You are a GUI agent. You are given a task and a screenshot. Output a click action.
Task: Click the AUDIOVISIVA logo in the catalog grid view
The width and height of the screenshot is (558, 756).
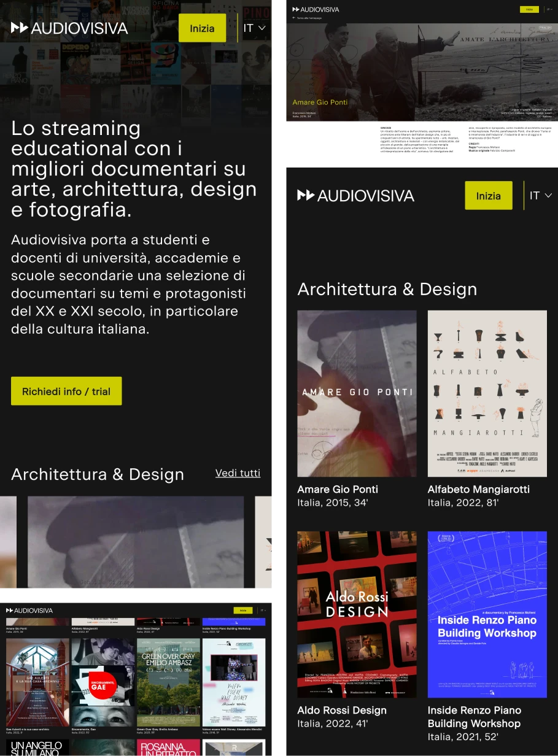point(28,609)
